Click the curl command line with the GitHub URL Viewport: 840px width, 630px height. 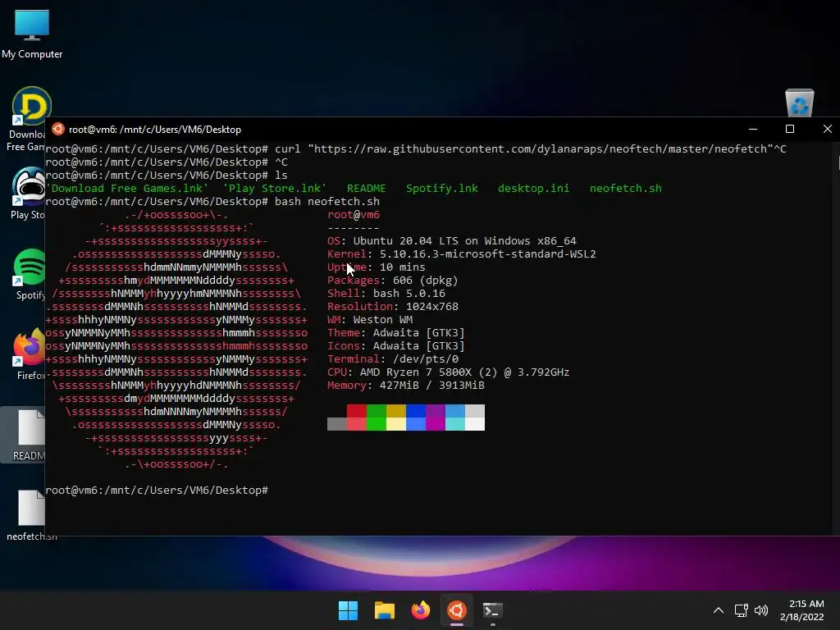pos(416,149)
